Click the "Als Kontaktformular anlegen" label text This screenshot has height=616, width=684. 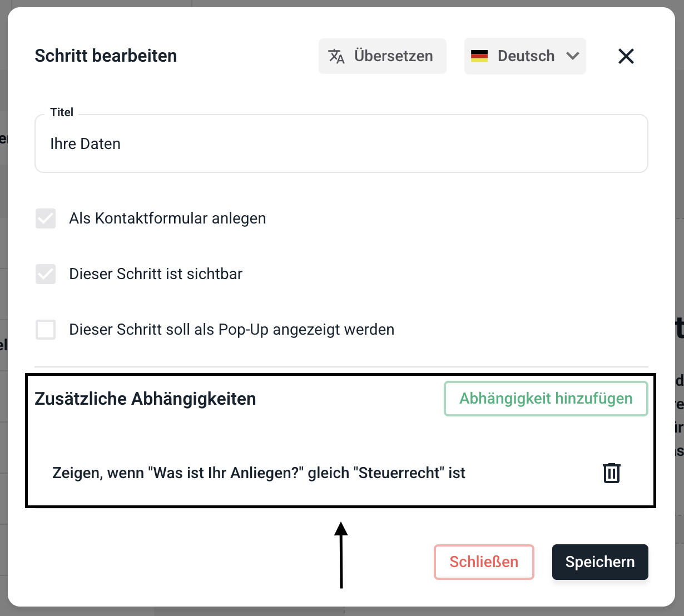pos(167,218)
